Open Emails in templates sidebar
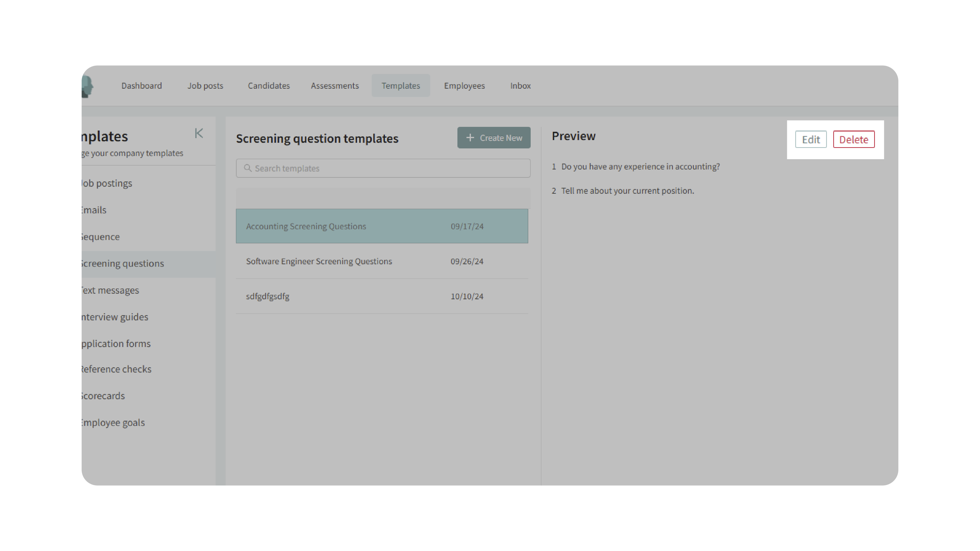This screenshot has height=551, width=980. click(x=94, y=210)
